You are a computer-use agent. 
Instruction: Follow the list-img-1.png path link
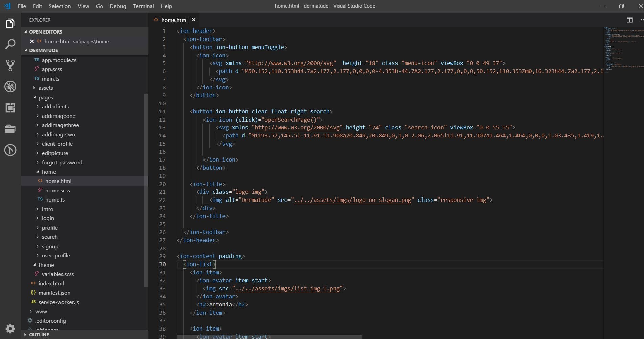pyautogui.click(x=287, y=288)
